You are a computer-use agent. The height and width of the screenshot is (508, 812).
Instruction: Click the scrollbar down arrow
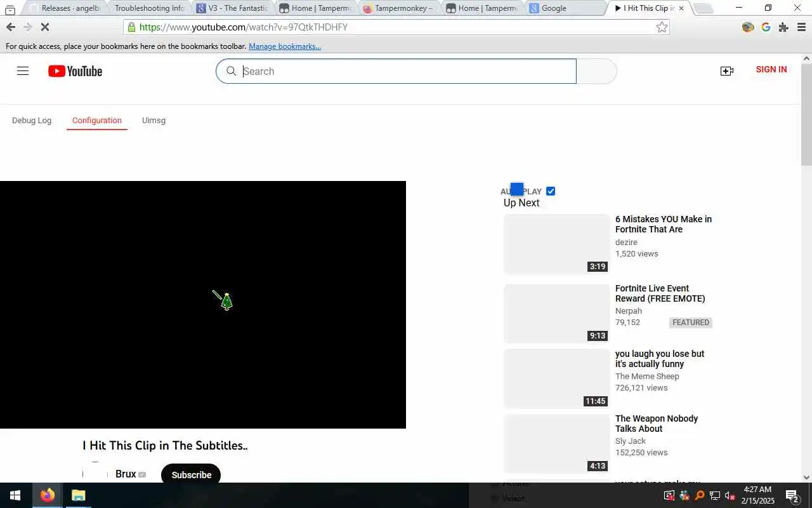(806, 478)
